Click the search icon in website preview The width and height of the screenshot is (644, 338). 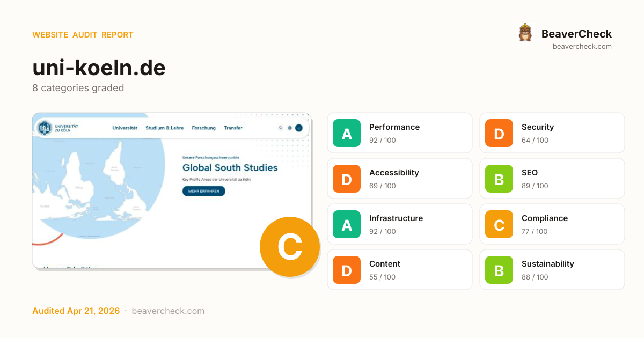280,128
